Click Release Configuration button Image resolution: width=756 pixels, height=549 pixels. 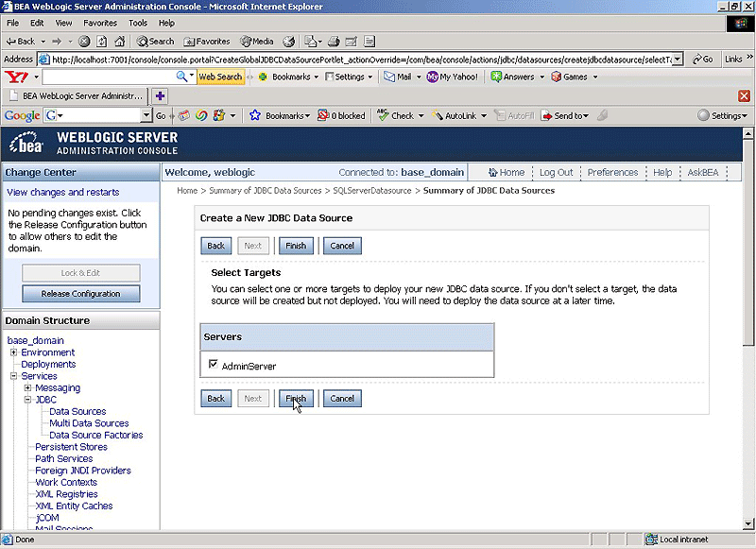click(x=81, y=294)
